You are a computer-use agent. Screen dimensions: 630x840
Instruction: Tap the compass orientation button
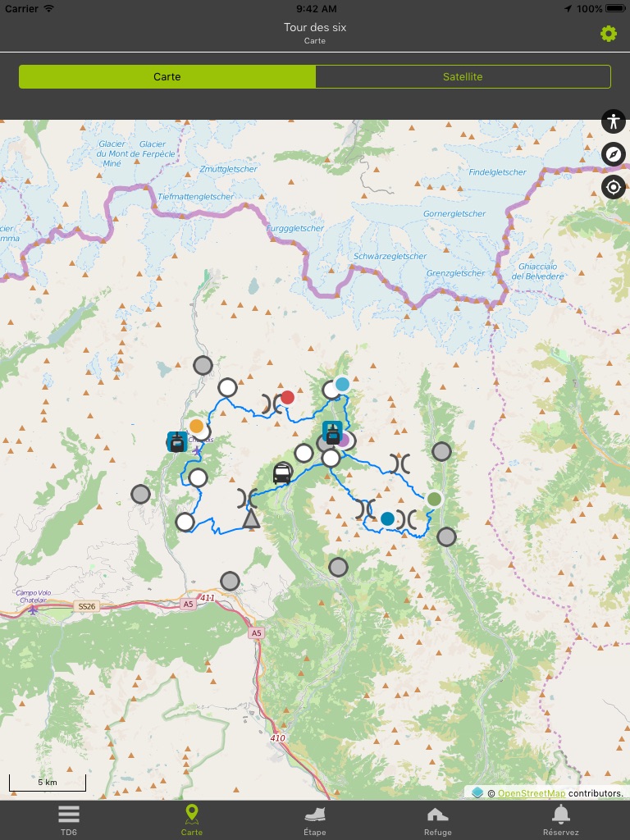[x=614, y=154]
